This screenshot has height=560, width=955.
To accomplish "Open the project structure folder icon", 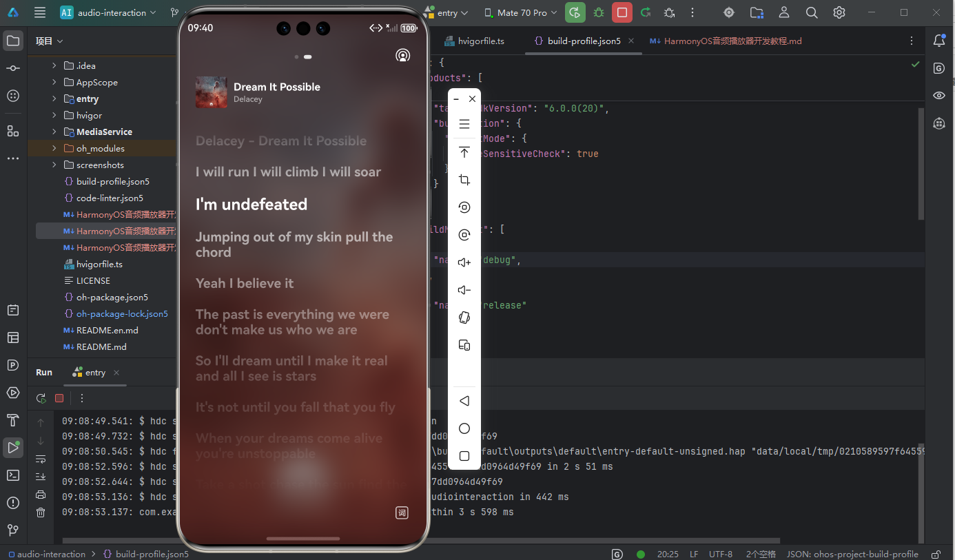I will pyautogui.click(x=757, y=12).
